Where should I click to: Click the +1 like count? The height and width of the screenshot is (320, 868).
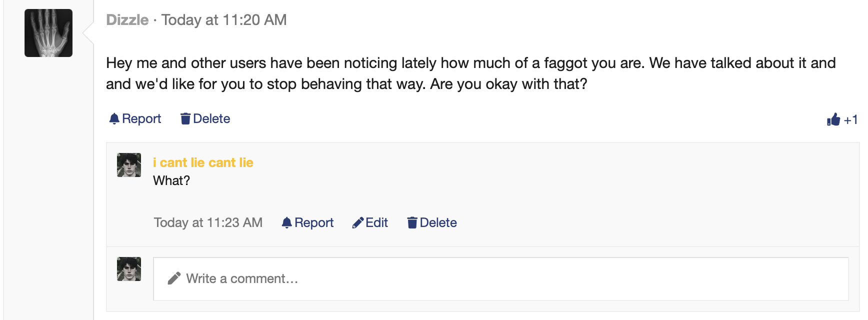[850, 120]
